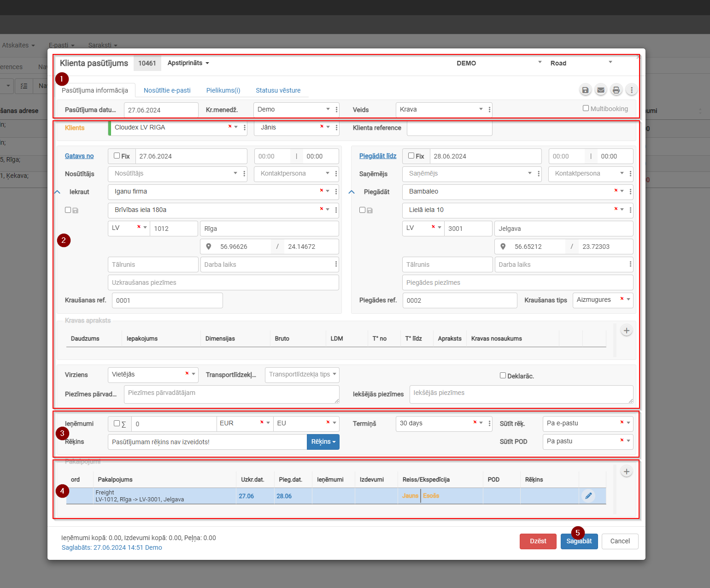Toggle the sum checkbox in Ieņēmumi

(x=117, y=423)
